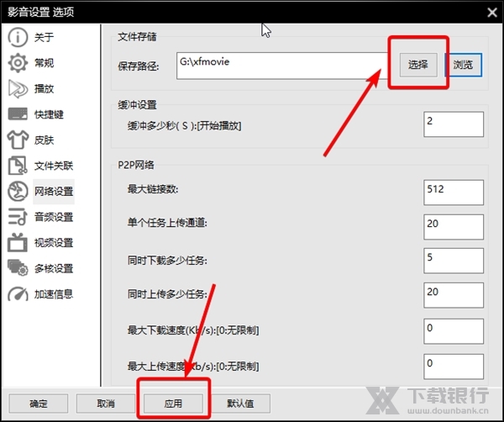Click the Network Settings globe icon
This screenshot has width=504, height=422.
(x=18, y=192)
